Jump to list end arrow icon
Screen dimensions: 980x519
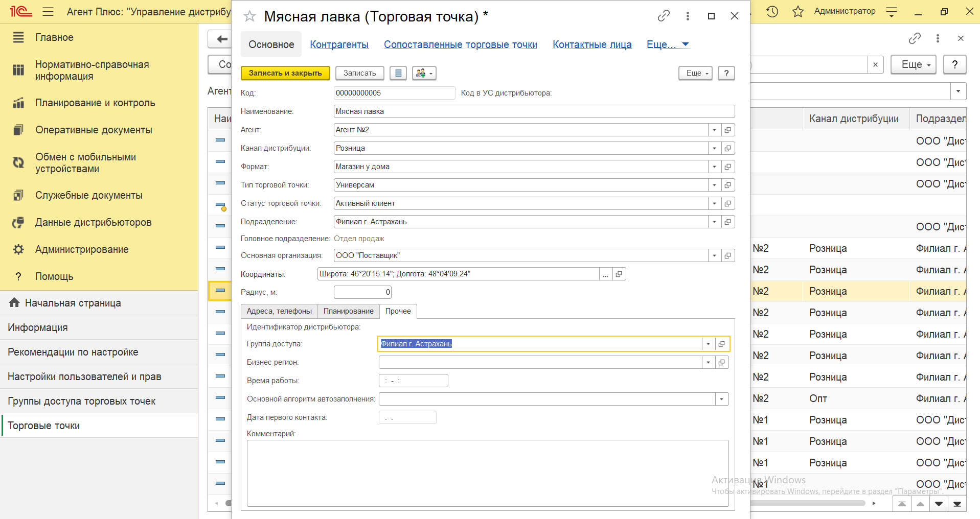tap(957, 504)
